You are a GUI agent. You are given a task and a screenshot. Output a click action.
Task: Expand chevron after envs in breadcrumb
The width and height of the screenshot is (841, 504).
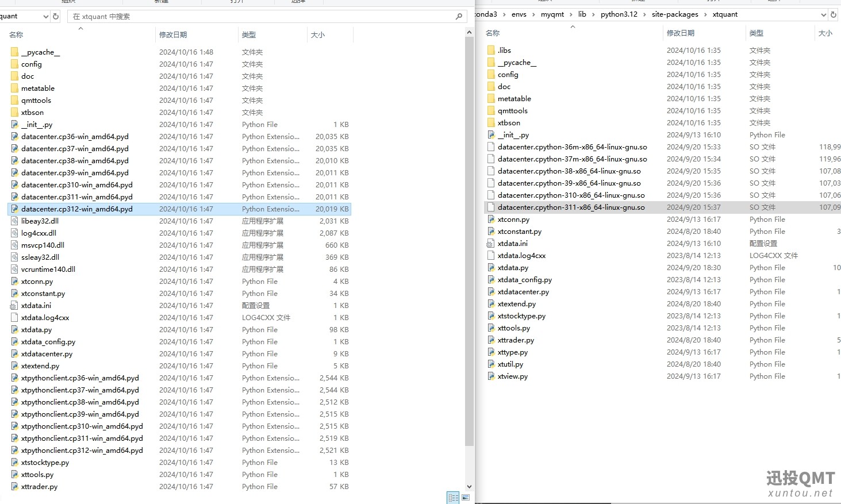[x=533, y=14]
